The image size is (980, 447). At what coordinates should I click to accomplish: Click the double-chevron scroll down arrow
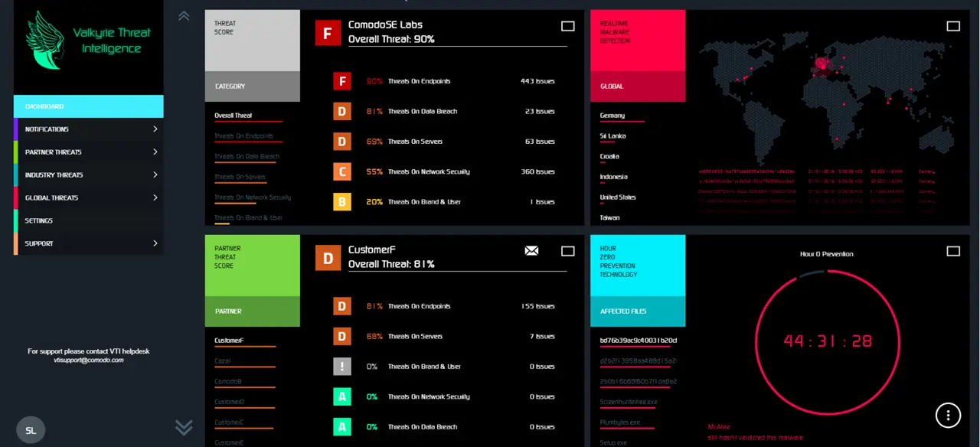click(183, 428)
